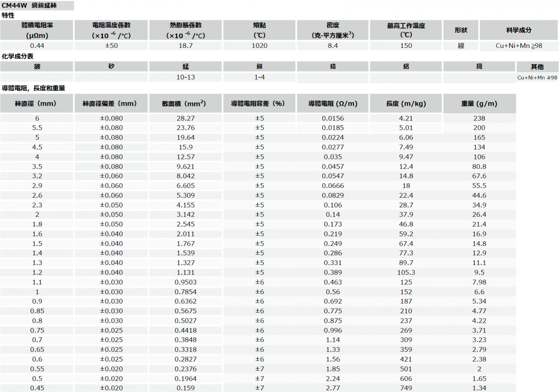Select the 46.8 length value

click(406, 224)
